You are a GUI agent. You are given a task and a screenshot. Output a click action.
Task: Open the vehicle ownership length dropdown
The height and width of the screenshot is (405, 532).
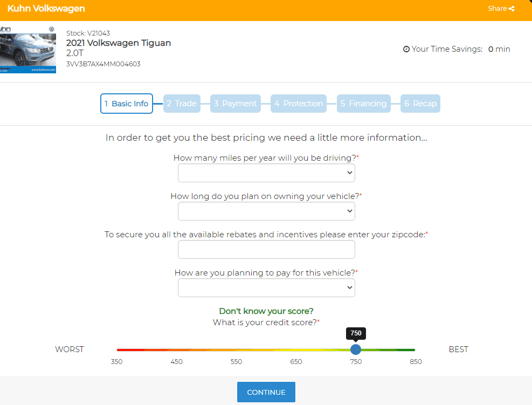click(x=266, y=211)
